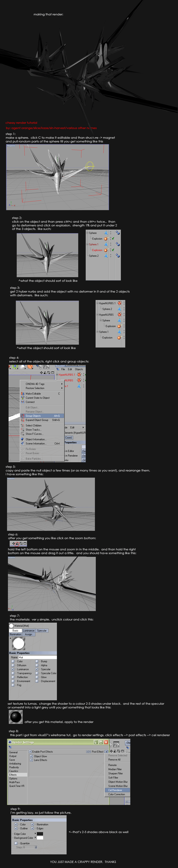Image resolution: width=178 pixels, height=868 pixels.
Task: Click the HyperNURBS.1 icon in step 4 object manager
Action: 79,374
